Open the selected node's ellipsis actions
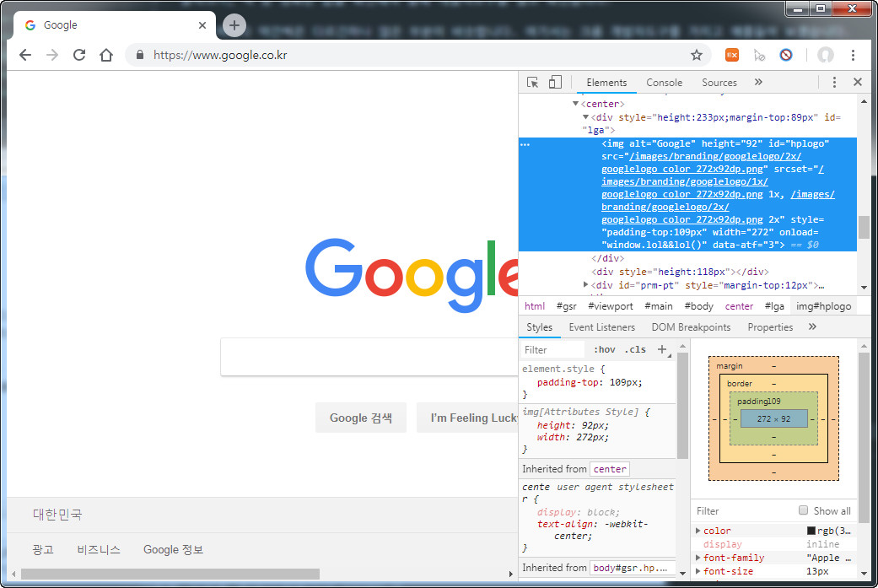 pyautogui.click(x=525, y=144)
